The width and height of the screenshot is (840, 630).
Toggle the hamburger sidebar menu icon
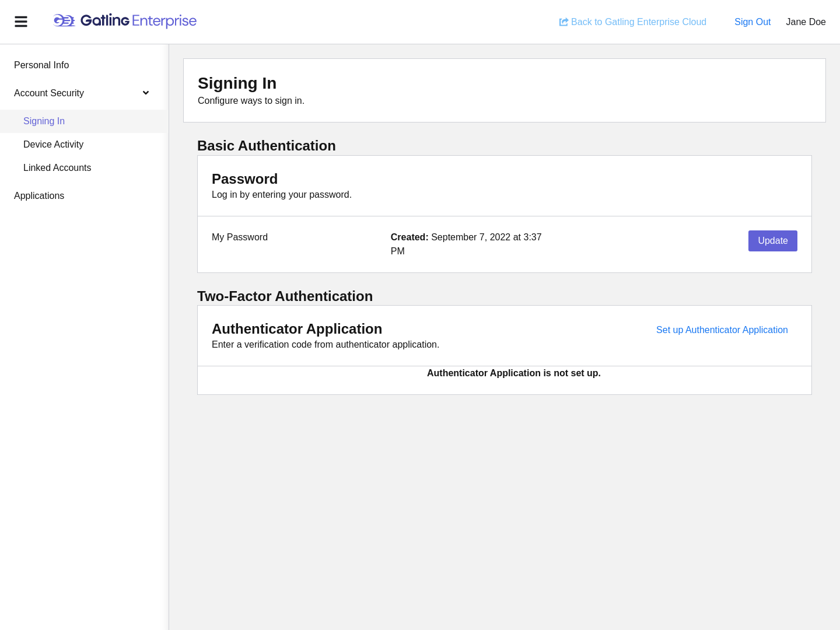pyautogui.click(x=21, y=22)
